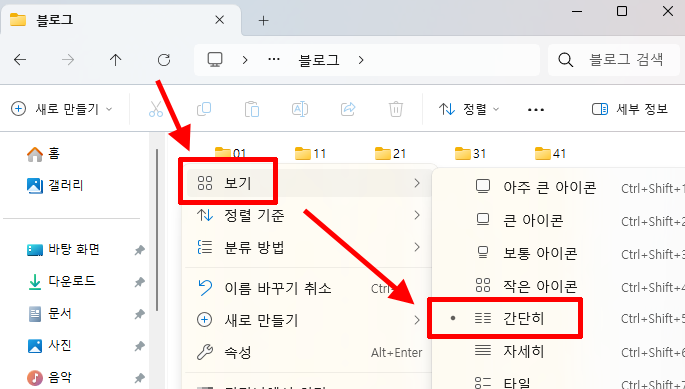Select the 블로그 window tab
The image size is (685, 389).
click(121, 20)
